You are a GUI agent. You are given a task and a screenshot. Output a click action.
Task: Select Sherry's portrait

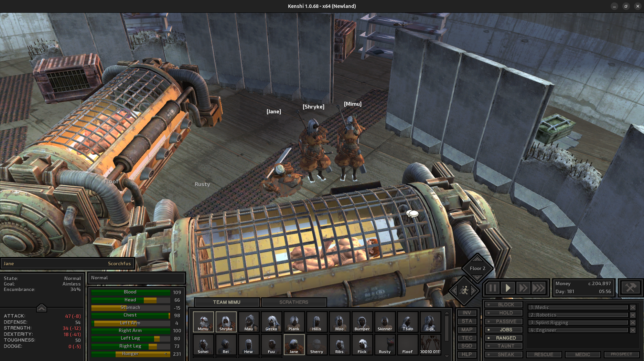click(x=316, y=344)
